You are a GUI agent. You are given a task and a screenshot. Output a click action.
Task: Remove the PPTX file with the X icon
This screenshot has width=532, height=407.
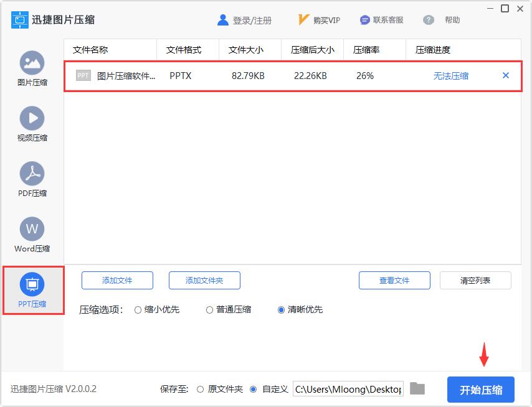(506, 75)
